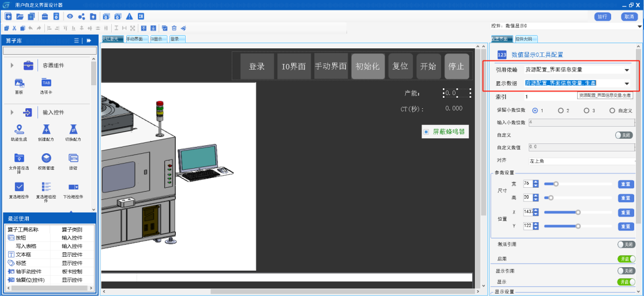644x296 pixels.
Task: Click the trash delete icon
Action: point(174,28)
